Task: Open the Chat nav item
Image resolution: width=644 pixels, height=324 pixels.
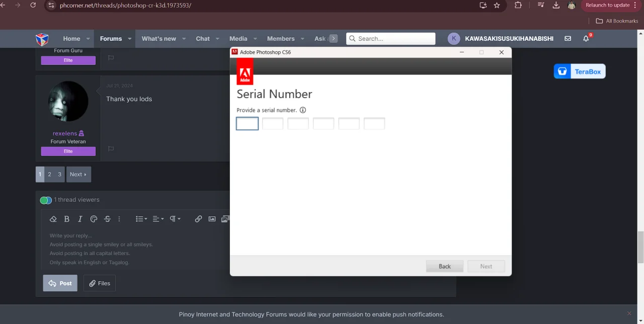Action: pos(203,39)
